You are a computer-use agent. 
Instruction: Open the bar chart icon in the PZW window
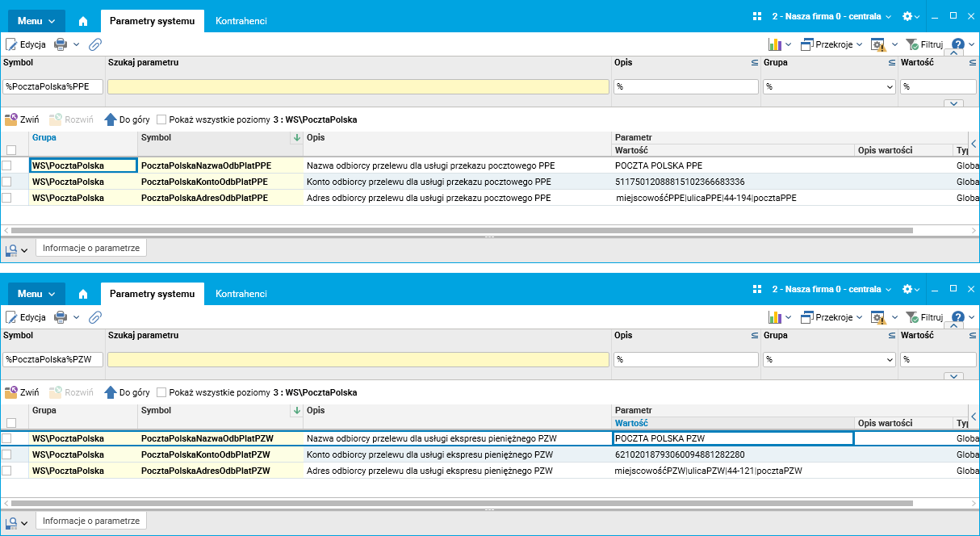coord(774,317)
